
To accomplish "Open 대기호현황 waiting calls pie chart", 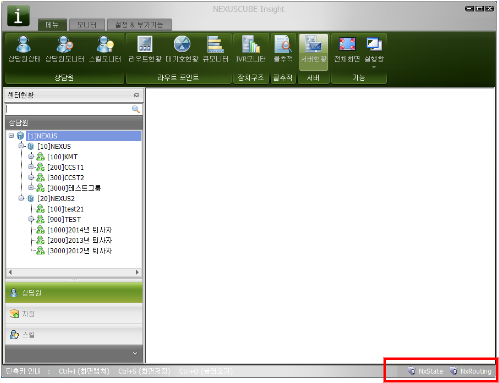I will [x=182, y=49].
